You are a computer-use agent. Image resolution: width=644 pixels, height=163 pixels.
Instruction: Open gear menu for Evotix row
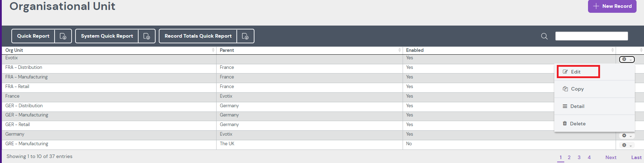(627, 59)
